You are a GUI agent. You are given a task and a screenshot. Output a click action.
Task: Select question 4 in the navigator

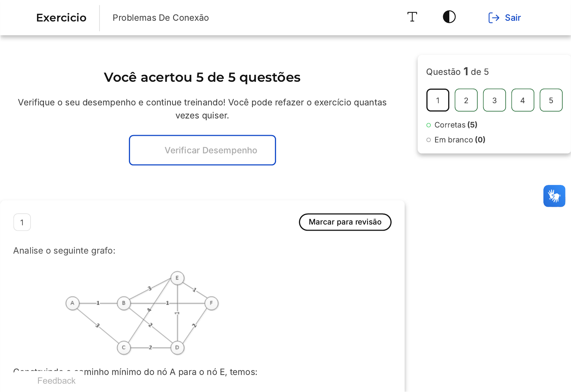point(523,100)
